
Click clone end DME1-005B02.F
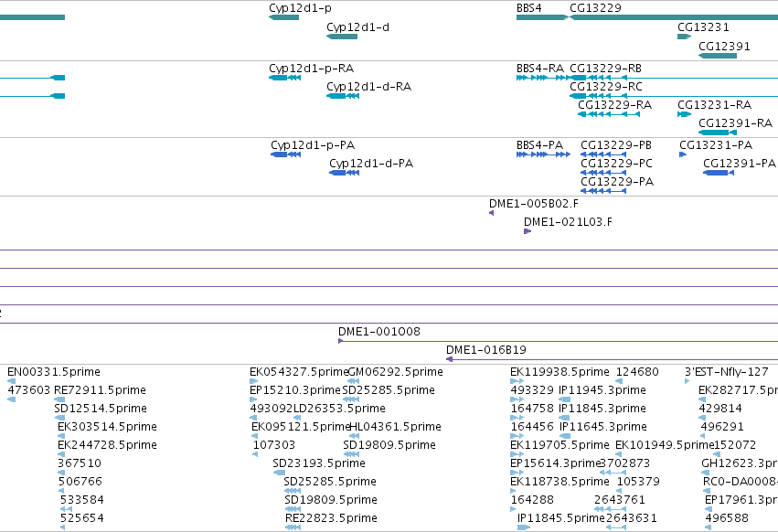(491, 213)
